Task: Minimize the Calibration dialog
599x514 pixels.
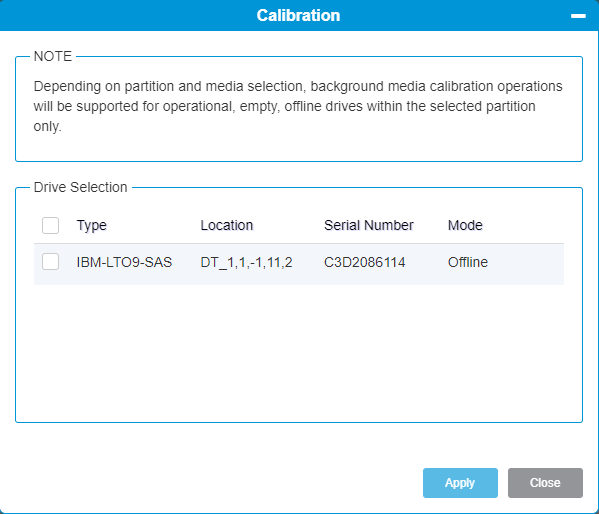Action: pyautogui.click(x=578, y=16)
